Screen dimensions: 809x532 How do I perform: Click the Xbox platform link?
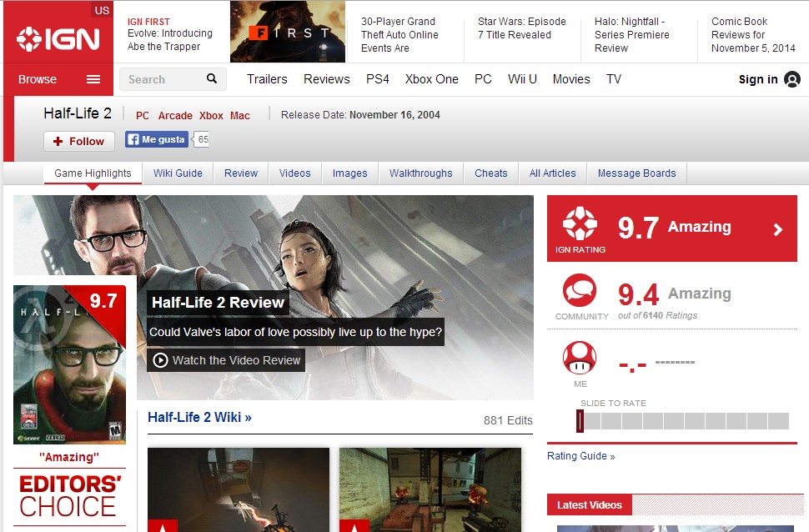pos(212,116)
